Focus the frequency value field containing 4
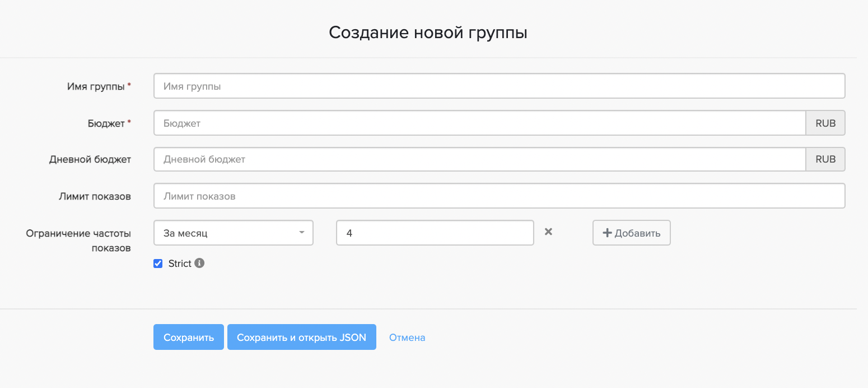 pyautogui.click(x=435, y=233)
